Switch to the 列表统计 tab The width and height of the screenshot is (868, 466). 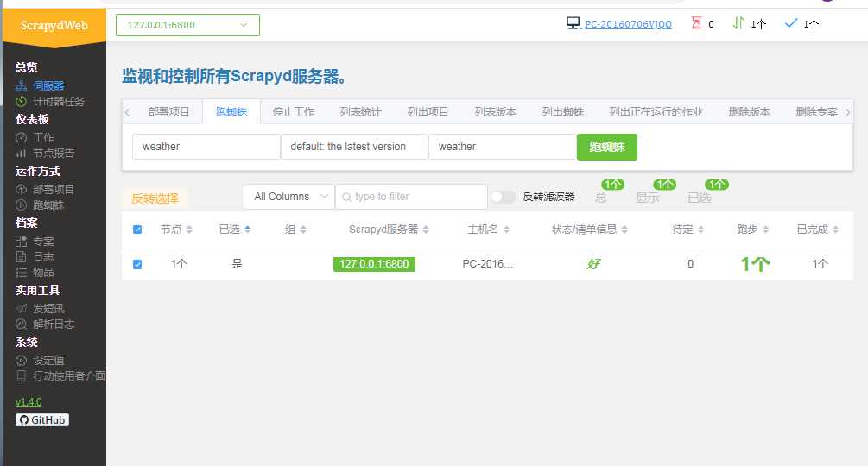coord(360,111)
